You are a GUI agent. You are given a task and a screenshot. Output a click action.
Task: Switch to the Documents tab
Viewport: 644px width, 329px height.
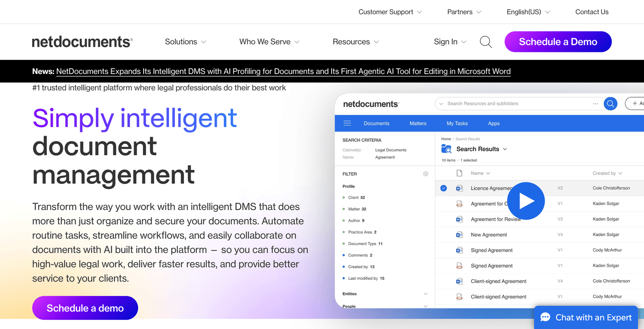[376, 123]
